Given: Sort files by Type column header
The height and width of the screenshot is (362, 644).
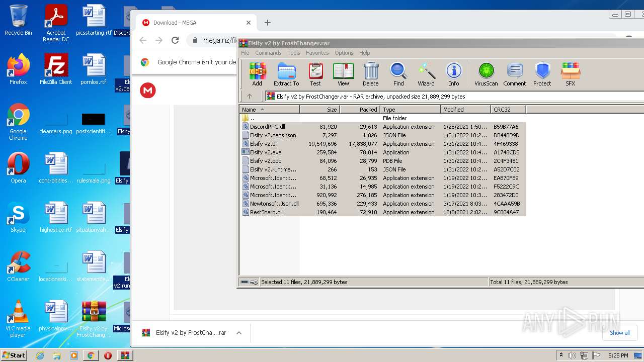Looking at the screenshot, I should 411,109.
